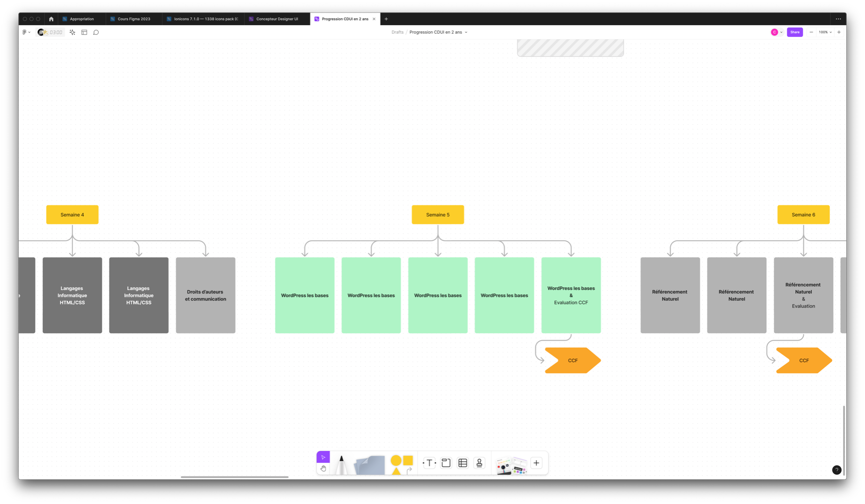The image size is (865, 504).
Task: Activate the Select cursor tool
Action: point(323,457)
